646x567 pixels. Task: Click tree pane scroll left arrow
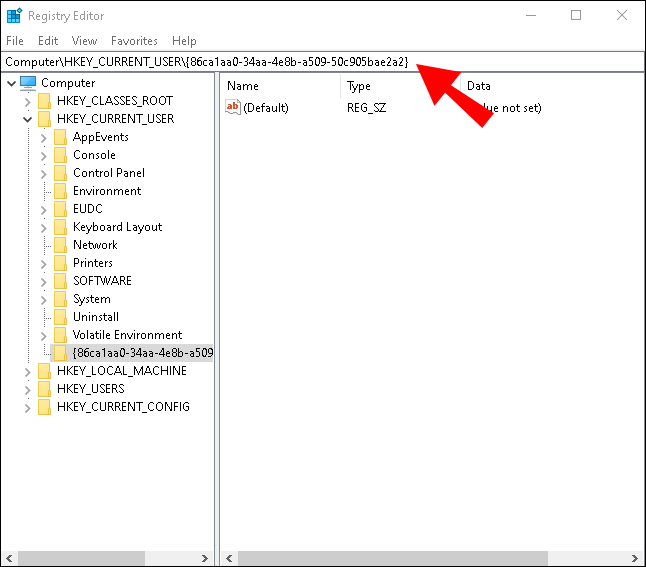pyautogui.click(x=9, y=558)
